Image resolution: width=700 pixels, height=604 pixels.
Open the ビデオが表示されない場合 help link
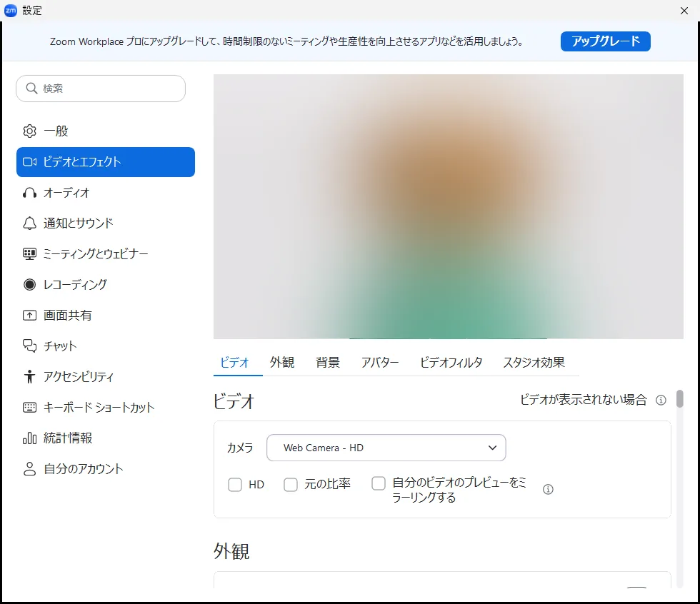click(x=584, y=399)
